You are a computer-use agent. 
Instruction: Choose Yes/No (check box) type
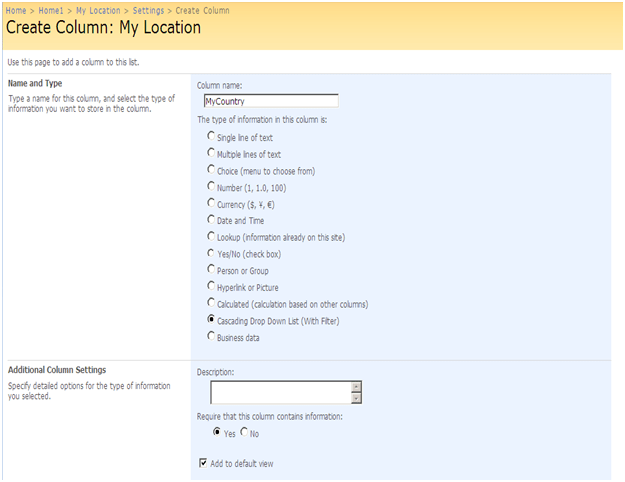click(210, 253)
